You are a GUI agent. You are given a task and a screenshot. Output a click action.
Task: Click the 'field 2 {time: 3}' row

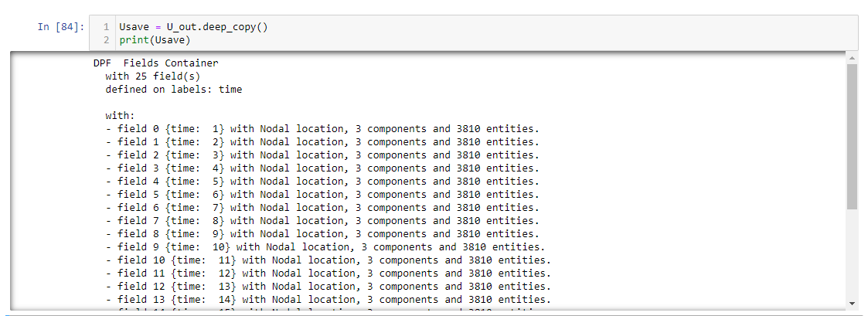(x=322, y=155)
